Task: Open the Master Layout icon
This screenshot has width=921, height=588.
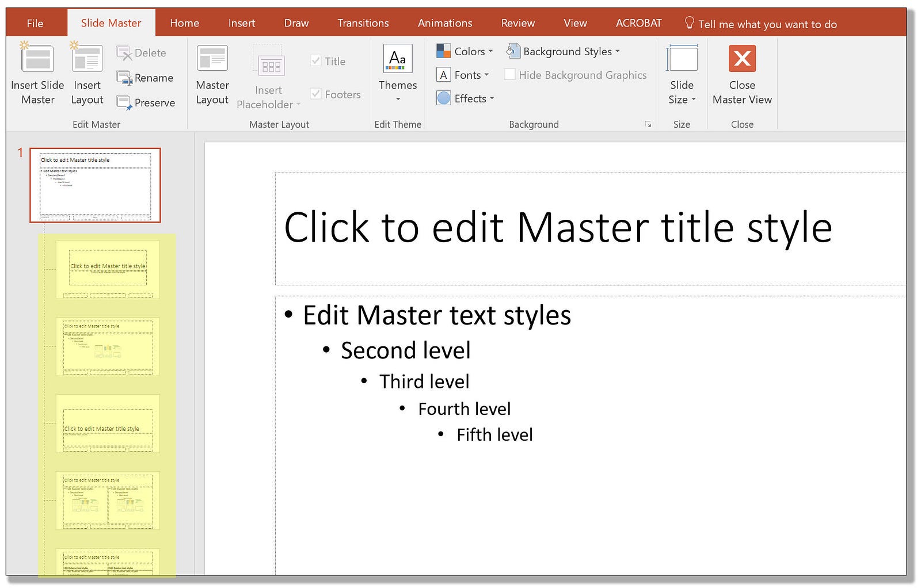Action: click(212, 59)
